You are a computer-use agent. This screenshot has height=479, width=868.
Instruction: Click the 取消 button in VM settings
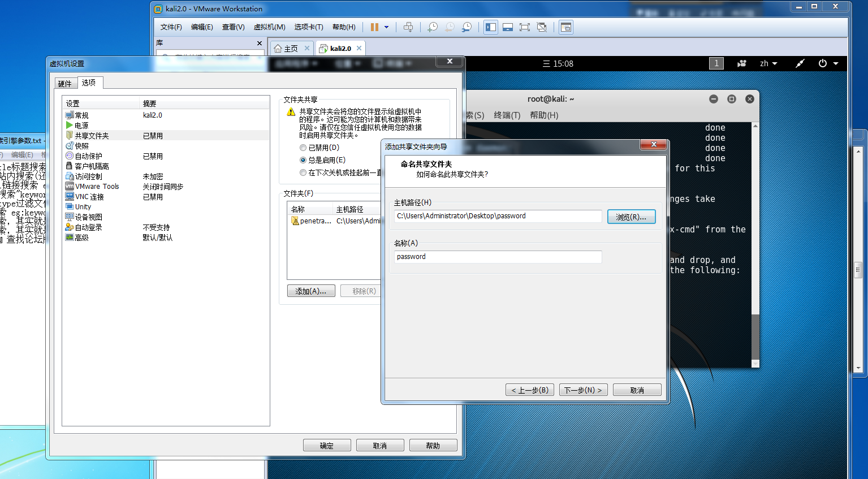380,446
